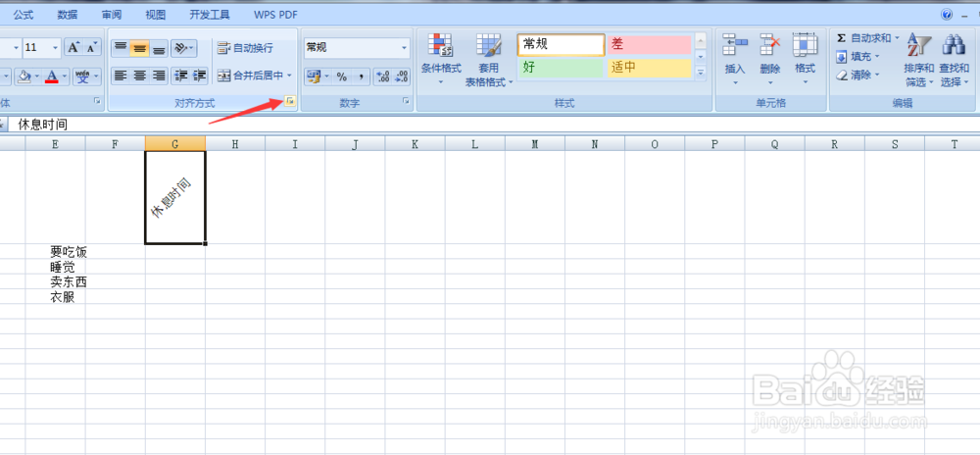Select the cell containing 衣服

56,297
